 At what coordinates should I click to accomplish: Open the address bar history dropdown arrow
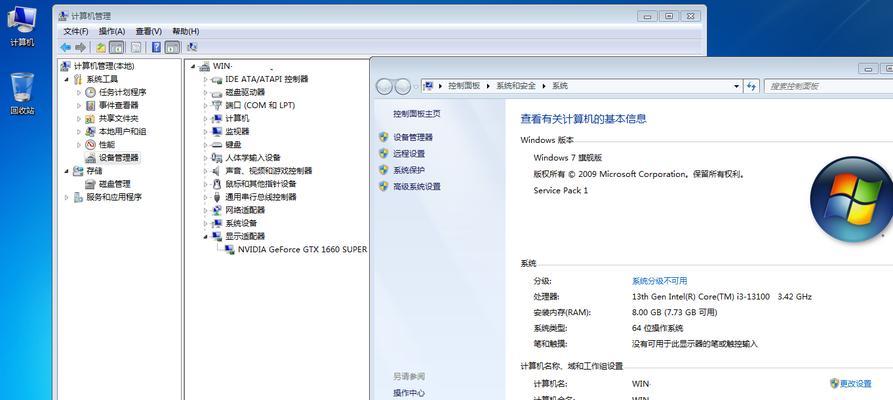(737, 86)
